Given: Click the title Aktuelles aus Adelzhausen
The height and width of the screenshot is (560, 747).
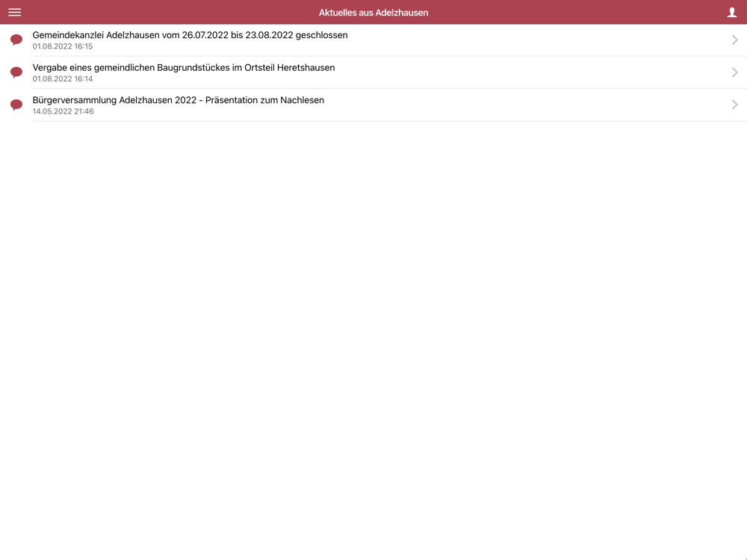Looking at the screenshot, I should [373, 13].
